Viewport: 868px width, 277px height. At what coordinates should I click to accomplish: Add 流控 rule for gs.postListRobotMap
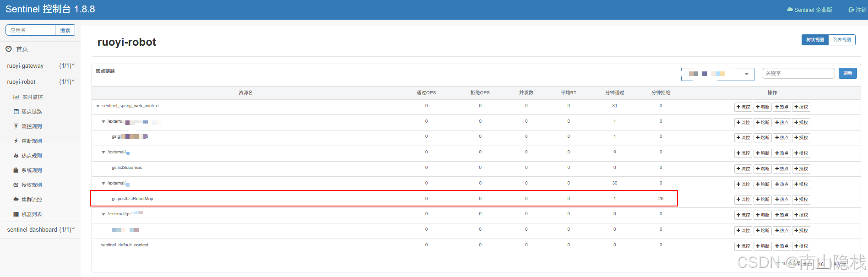[x=743, y=200]
